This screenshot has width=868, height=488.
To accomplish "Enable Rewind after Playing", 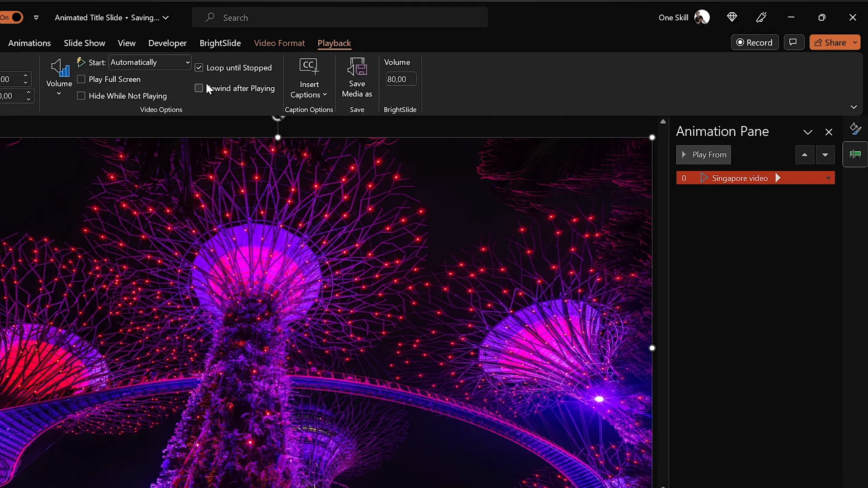I will [x=199, y=88].
